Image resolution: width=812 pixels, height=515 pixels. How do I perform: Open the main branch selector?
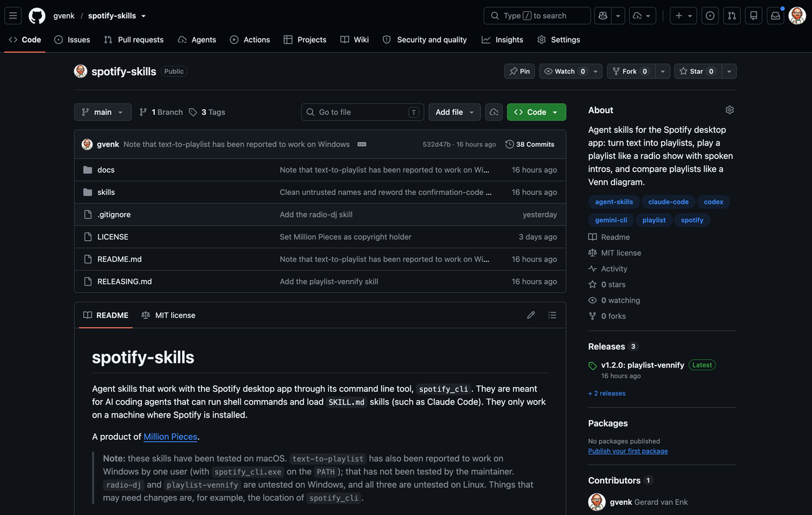103,112
